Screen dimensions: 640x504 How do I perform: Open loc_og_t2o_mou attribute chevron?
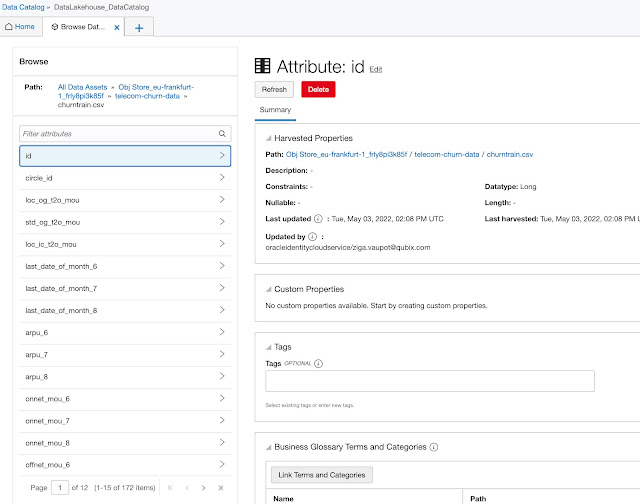[x=222, y=200]
